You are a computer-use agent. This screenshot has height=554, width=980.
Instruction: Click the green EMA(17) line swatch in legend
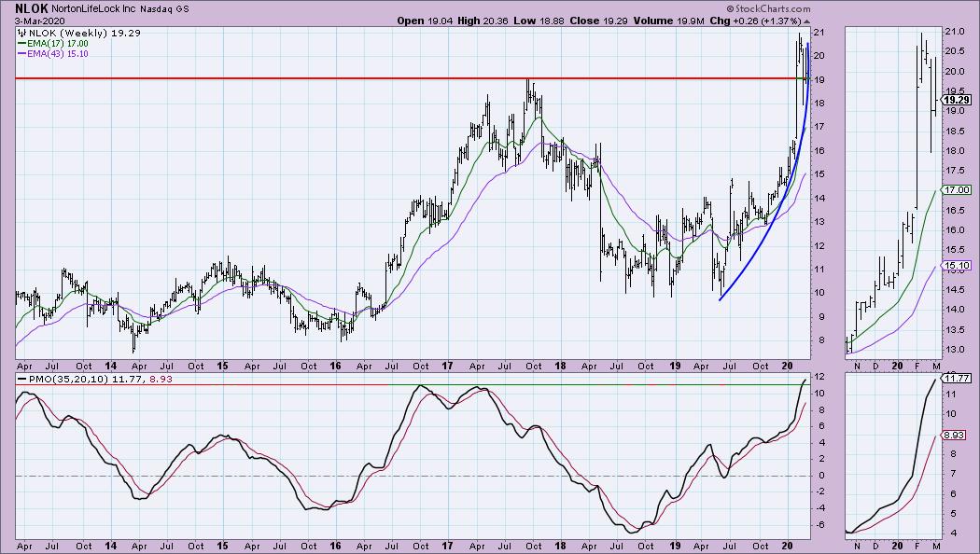(21, 44)
